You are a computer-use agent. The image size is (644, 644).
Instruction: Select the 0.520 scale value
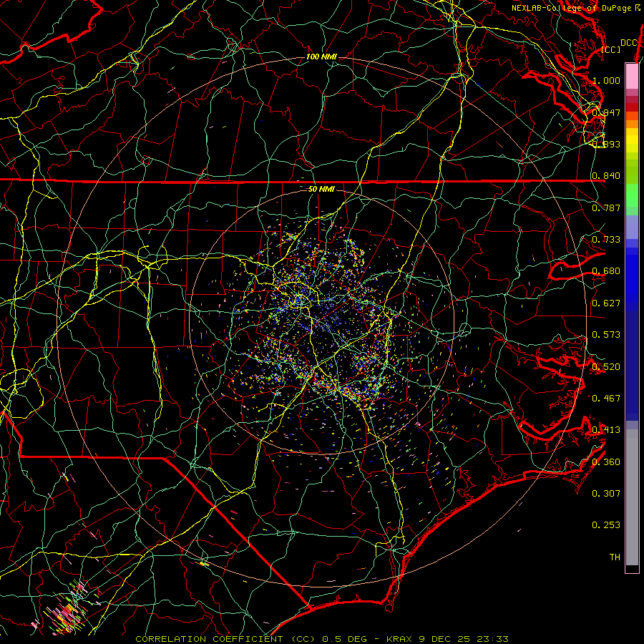coord(606,367)
